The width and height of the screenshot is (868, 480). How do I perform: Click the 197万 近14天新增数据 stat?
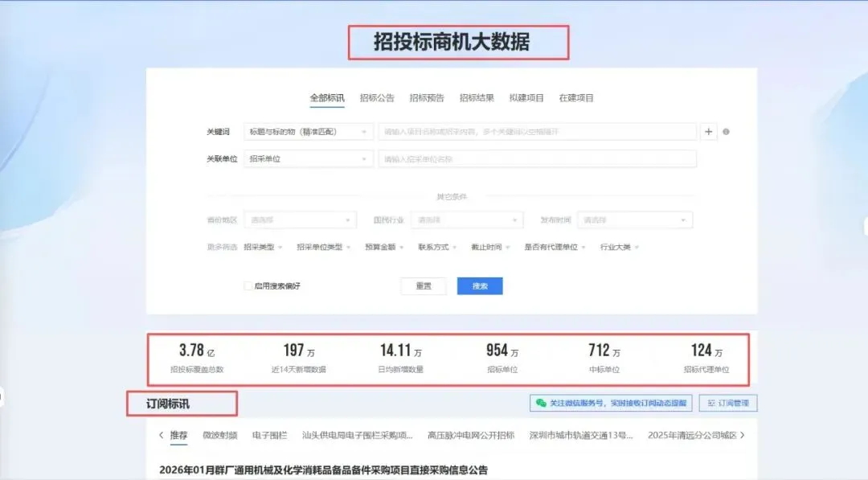pos(299,359)
